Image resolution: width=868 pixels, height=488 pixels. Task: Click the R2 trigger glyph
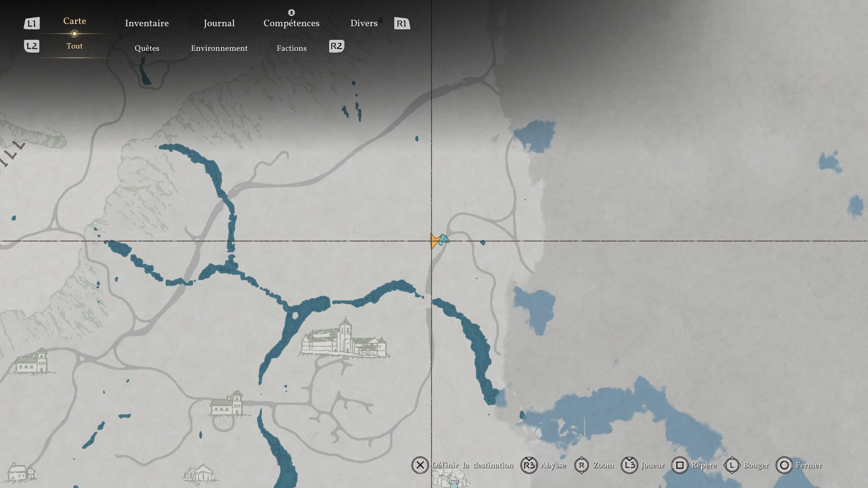337,46
